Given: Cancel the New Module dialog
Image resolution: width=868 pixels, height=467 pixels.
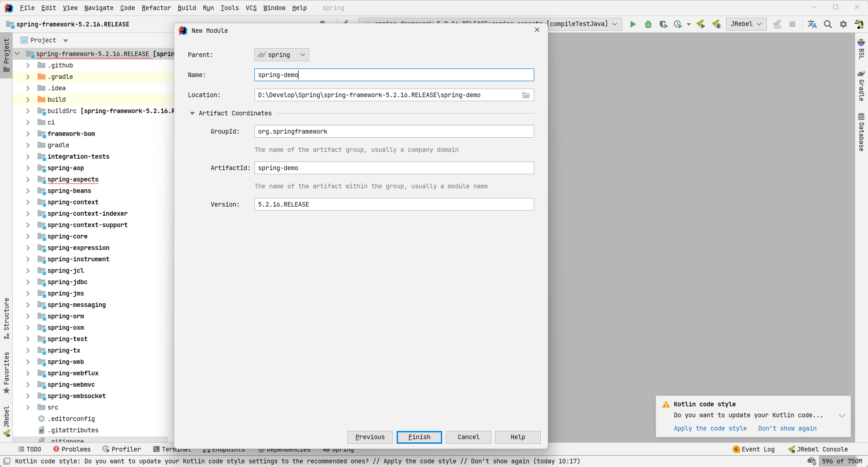Looking at the screenshot, I should (469, 437).
